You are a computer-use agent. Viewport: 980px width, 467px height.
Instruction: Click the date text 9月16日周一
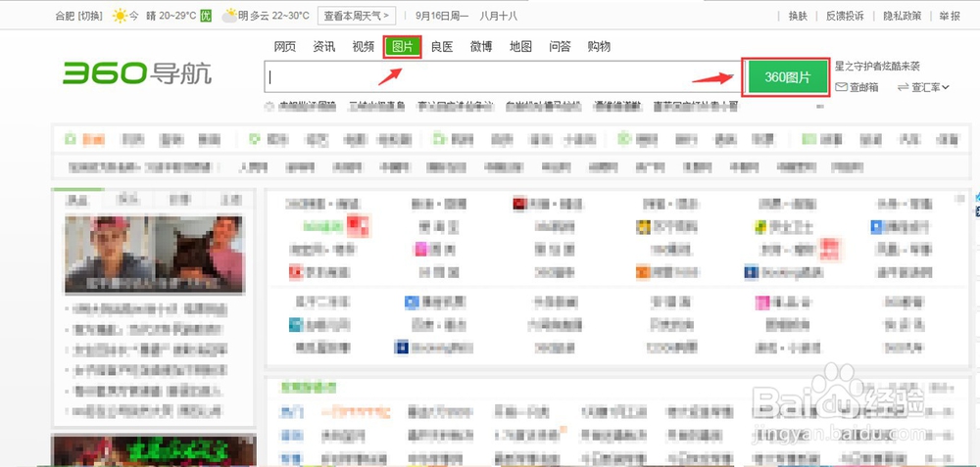click(x=442, y=16)
